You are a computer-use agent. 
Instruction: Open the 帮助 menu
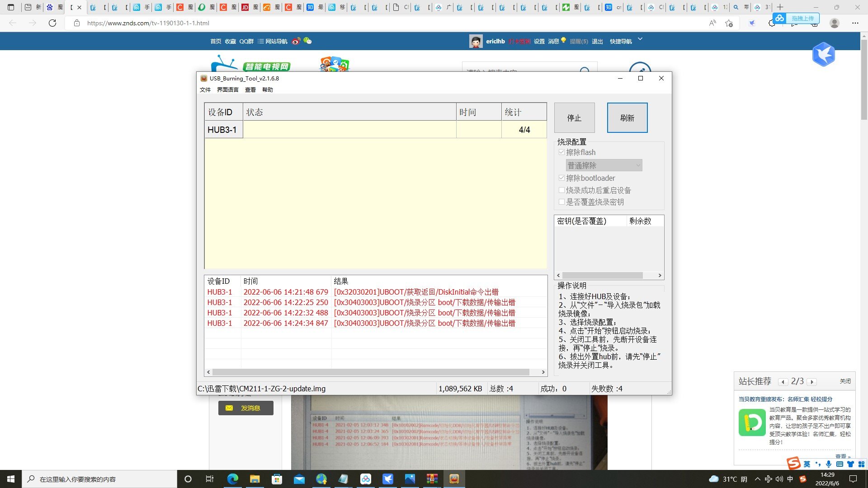click(268, 90)
